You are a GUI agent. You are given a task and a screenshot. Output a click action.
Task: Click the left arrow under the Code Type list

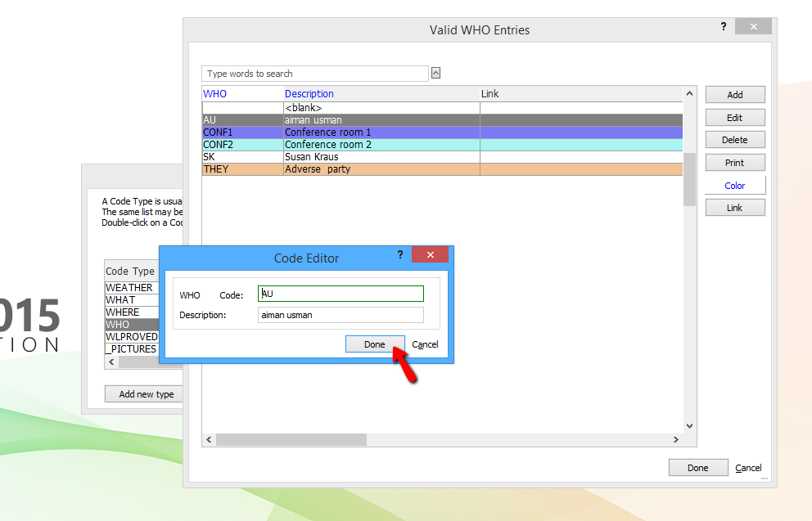coord(111,362)
